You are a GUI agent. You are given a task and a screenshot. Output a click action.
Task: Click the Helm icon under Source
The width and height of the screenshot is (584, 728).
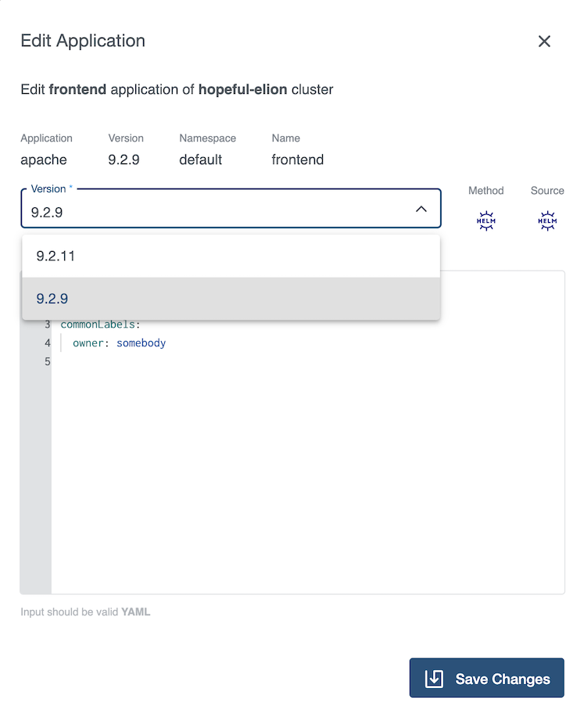pos(547,221)
